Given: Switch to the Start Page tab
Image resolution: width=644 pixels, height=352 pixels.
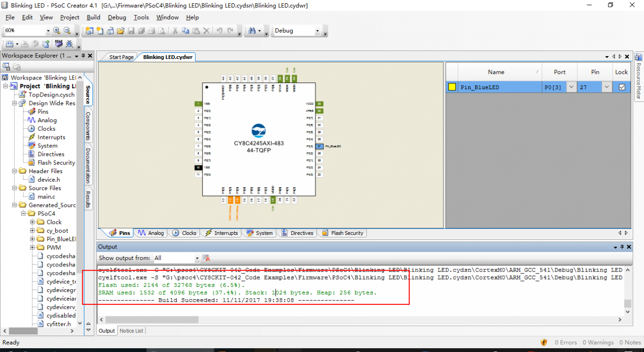Looking at the screenshot, I should [x=121, y=57].
